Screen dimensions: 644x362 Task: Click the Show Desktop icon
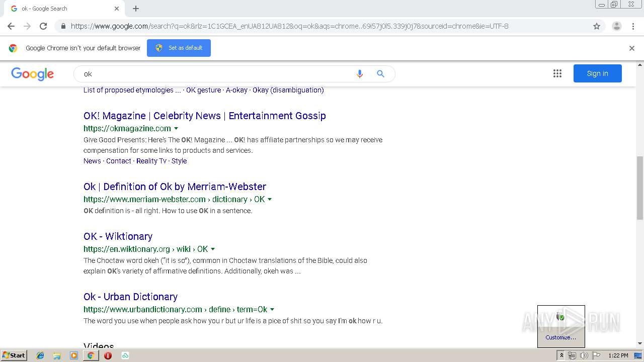[638, 355]
